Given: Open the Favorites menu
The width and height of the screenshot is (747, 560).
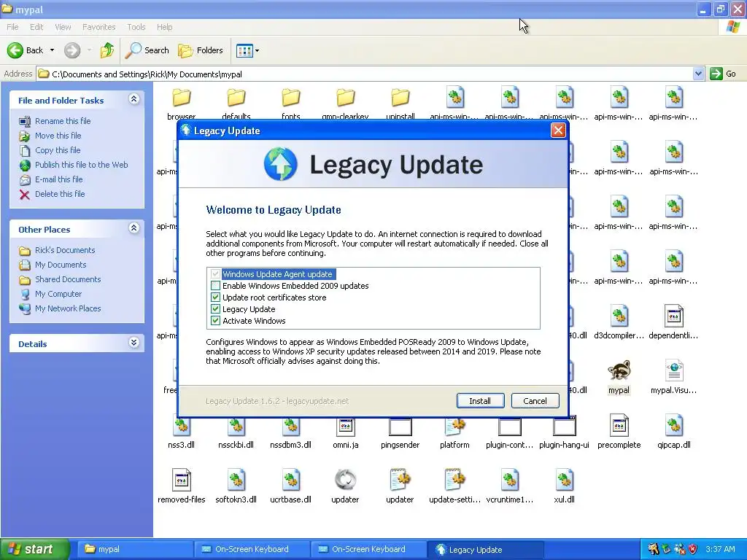Looking at the screenshot, I should click(98, 27).
